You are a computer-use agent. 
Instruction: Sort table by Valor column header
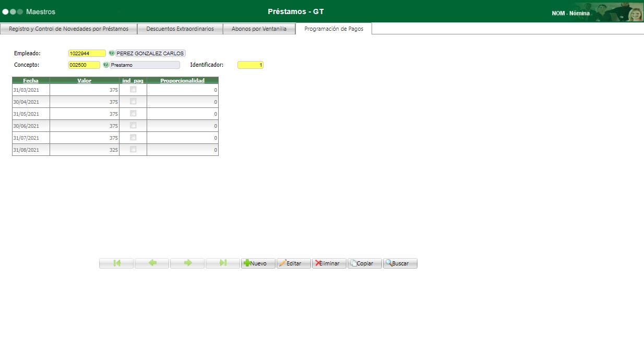pyautogui.click(x=85, y=80)
